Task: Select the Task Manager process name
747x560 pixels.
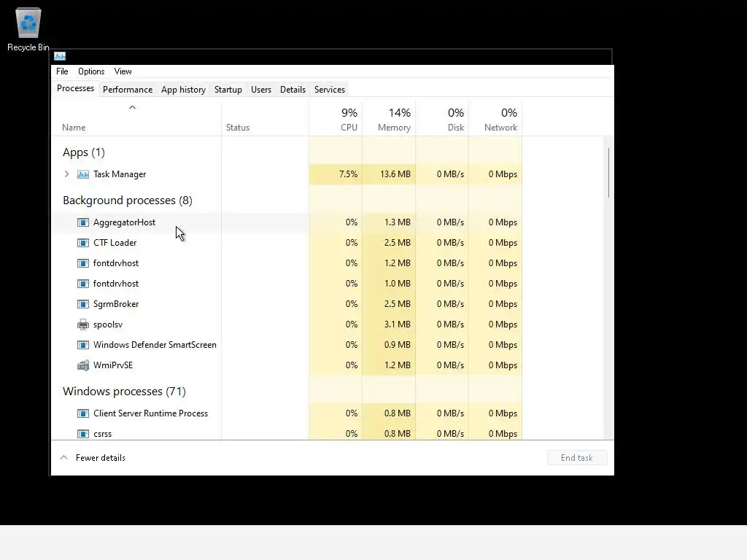Action: click(x=120, y=174)
